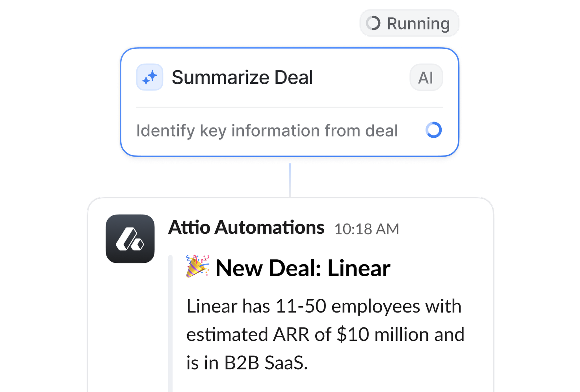Screen dimensions: 580x392
Task: Select the "Summarize Deal" step title
Action: 242,77
